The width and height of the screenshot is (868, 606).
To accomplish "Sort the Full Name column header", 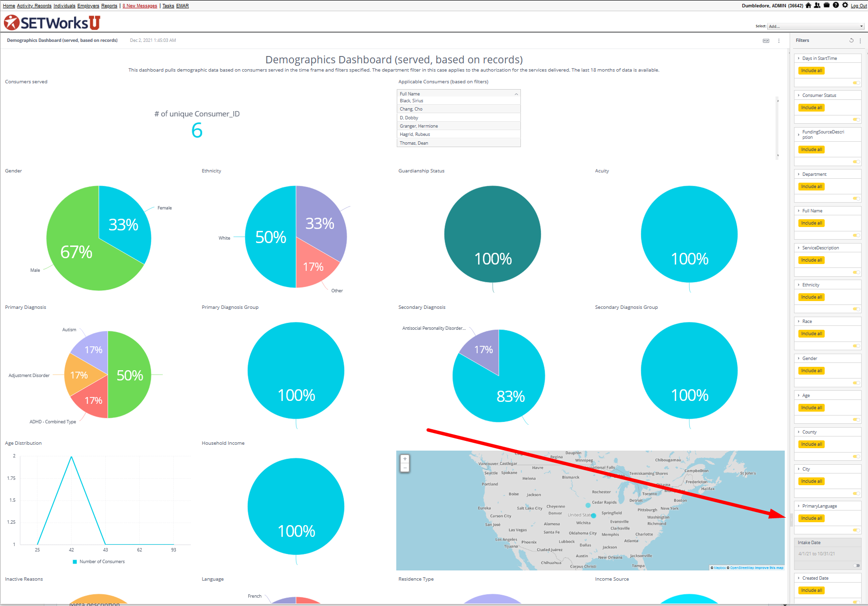I will [459, 94].
